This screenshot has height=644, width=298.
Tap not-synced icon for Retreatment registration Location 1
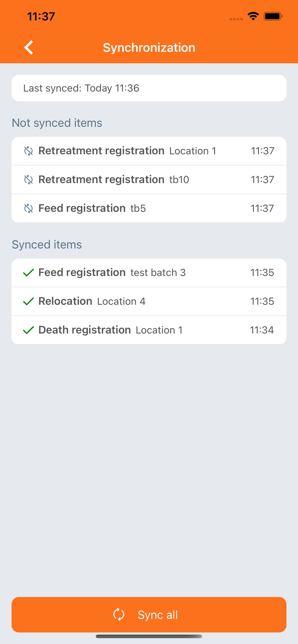click(29, 151)
